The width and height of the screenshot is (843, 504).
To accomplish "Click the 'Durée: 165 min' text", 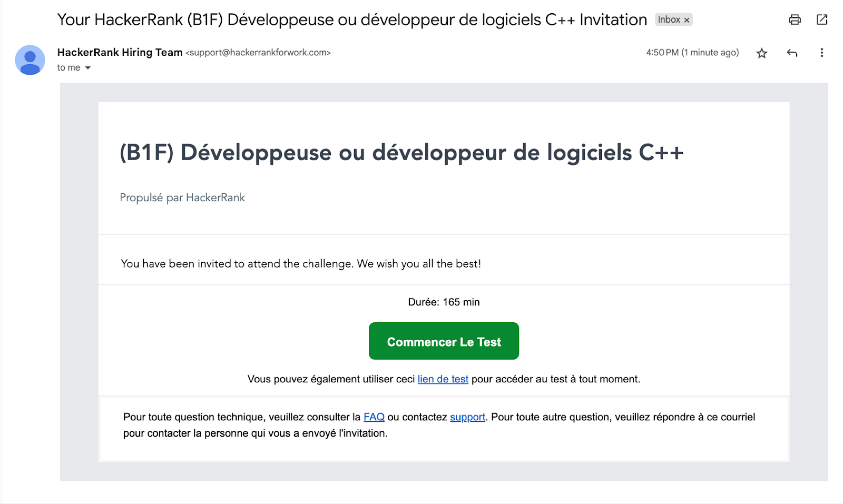I will 443,302.
